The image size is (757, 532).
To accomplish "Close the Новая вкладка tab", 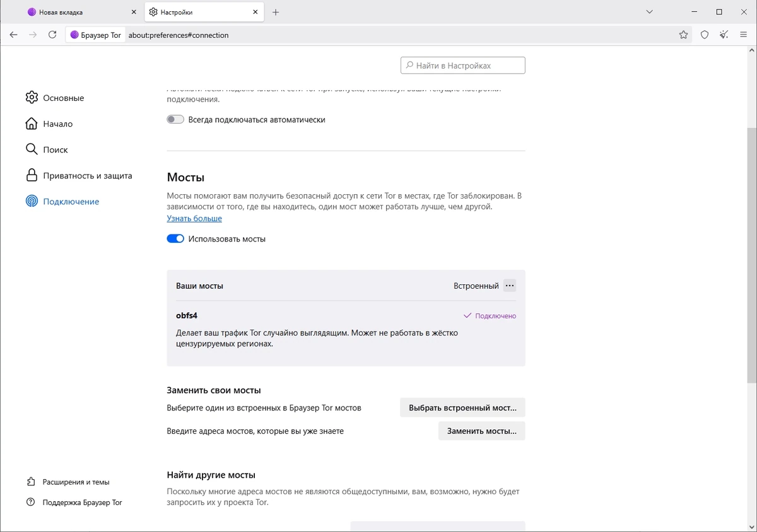I will [133, 12].
